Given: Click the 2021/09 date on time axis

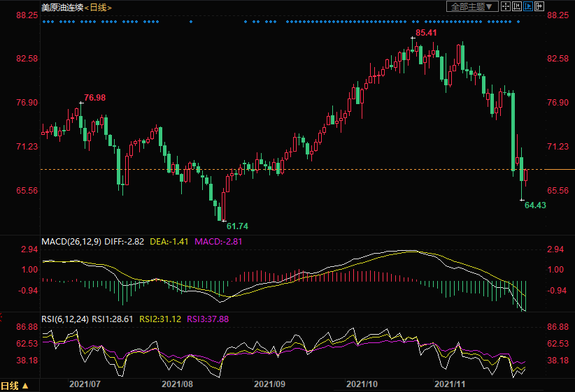Looking at the screenshot, I should tap(269, 384).
